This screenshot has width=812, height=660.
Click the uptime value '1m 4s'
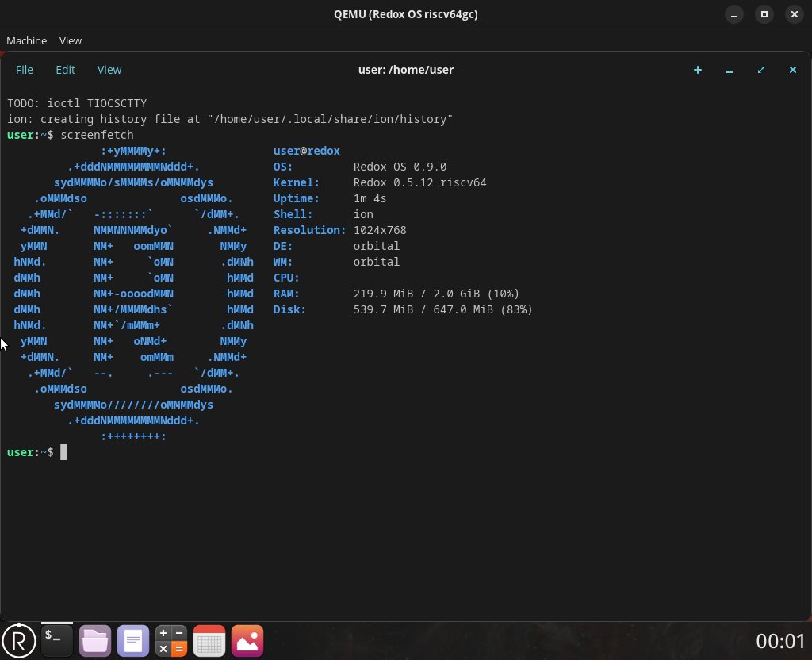point(370,198)
